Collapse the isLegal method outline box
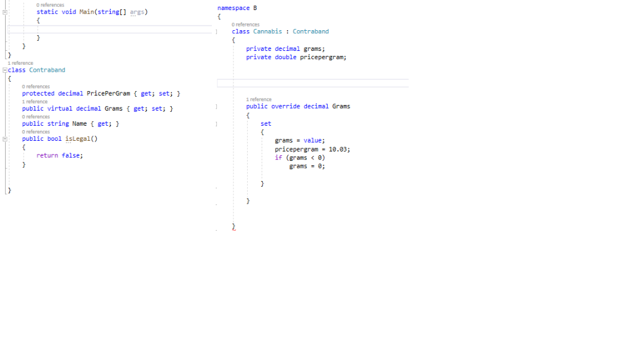Image resolution: width=644 pixels, height=362 pixels. click(x=5, y=139)
